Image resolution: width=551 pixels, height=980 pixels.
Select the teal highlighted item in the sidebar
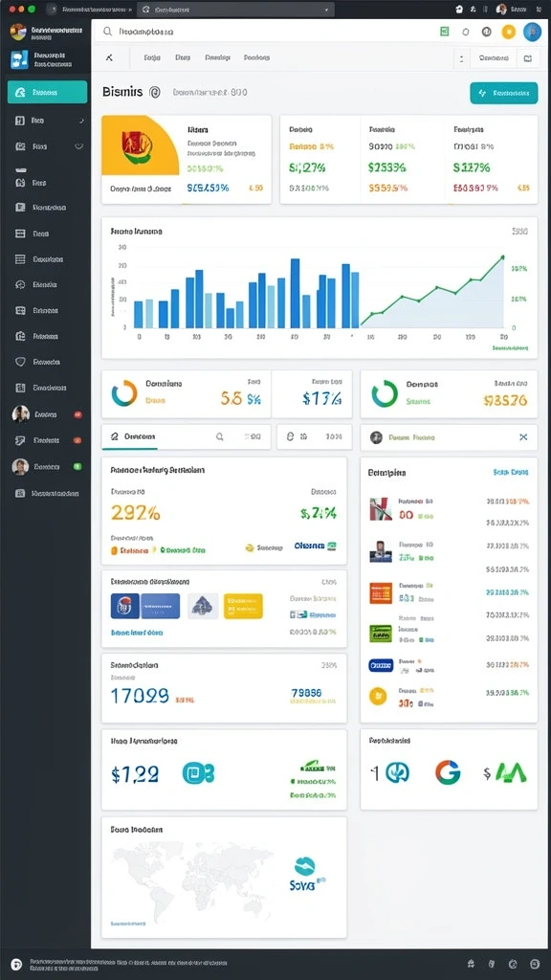tap(48, 93)
